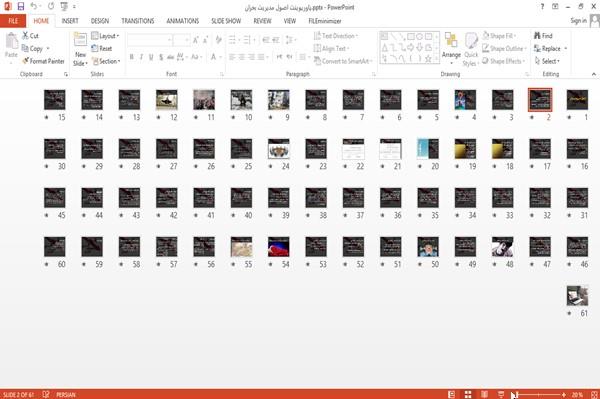The image size is (600, 399).
Task: Select slide thumbnail number 54
Action: (x=279, y=246)
